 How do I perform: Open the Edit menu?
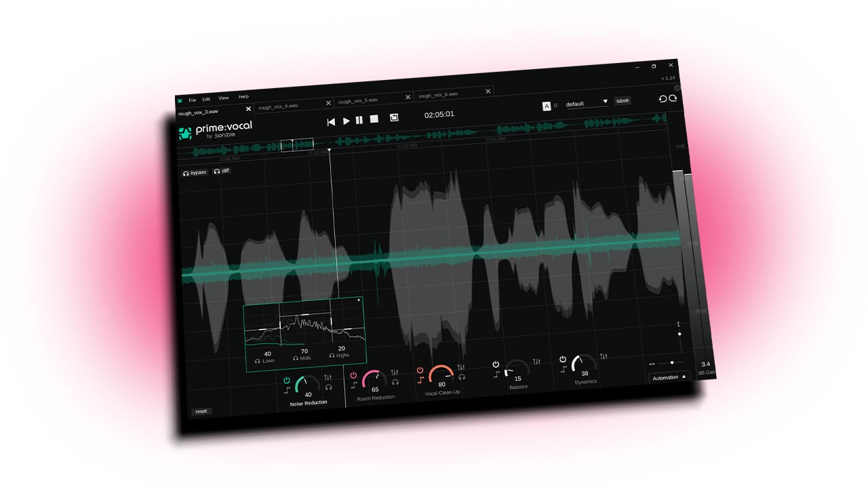coord(206,100)
